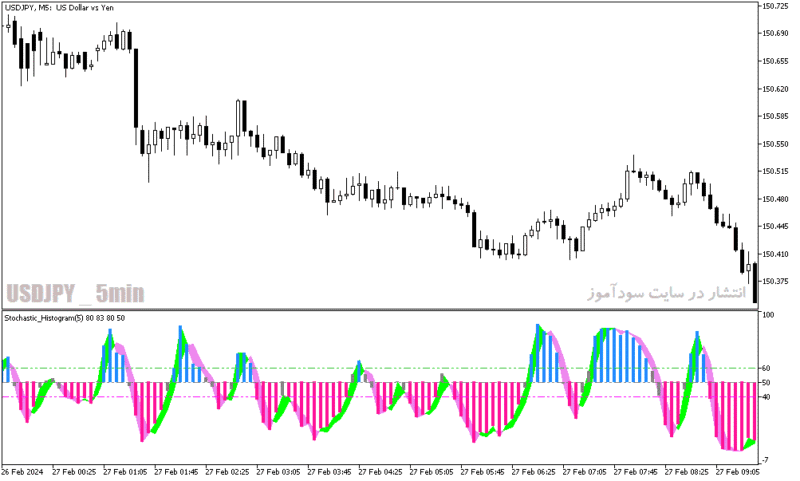
Task: Click the last black candle at the chart's right edge
Action: click(x=755, y=283)
